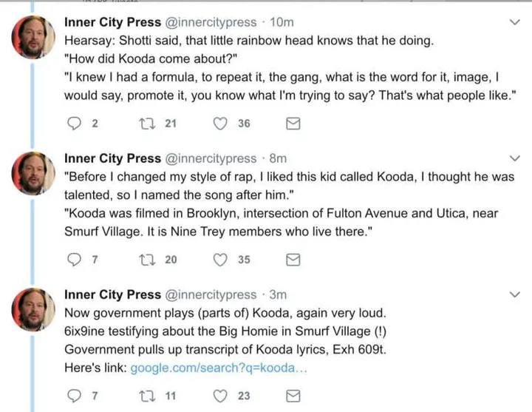This screenshot has height=412, width=532.
Task: Send Hearsay Shotti tweet via direct message
Action: point(293,124)
